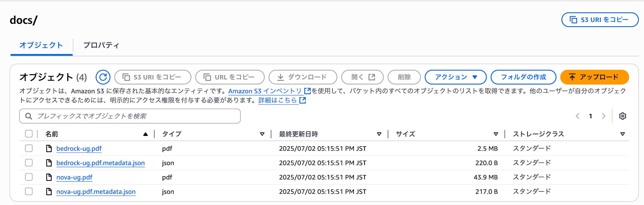Open the 詳細はこちら link
Screen dimensions: 644x205
click(278, 100)
